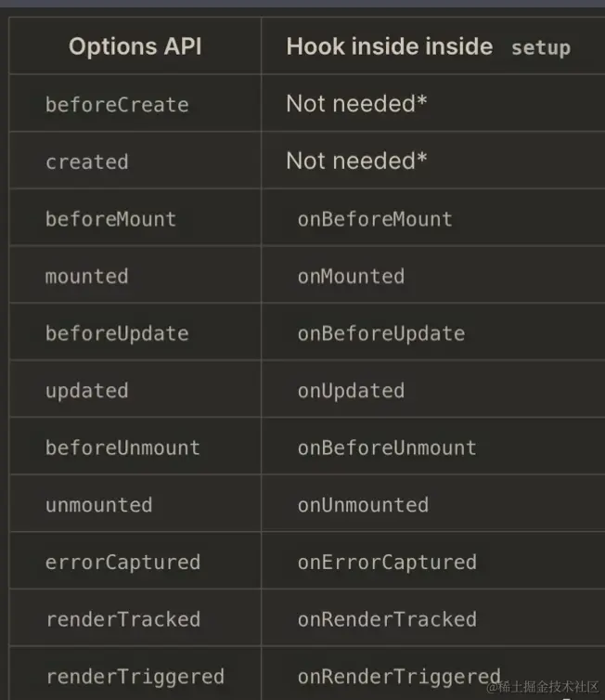Select the updated option cell
The height and width of the screenshot is (700, 605).
pyautogui.click(x=87, y=391)
